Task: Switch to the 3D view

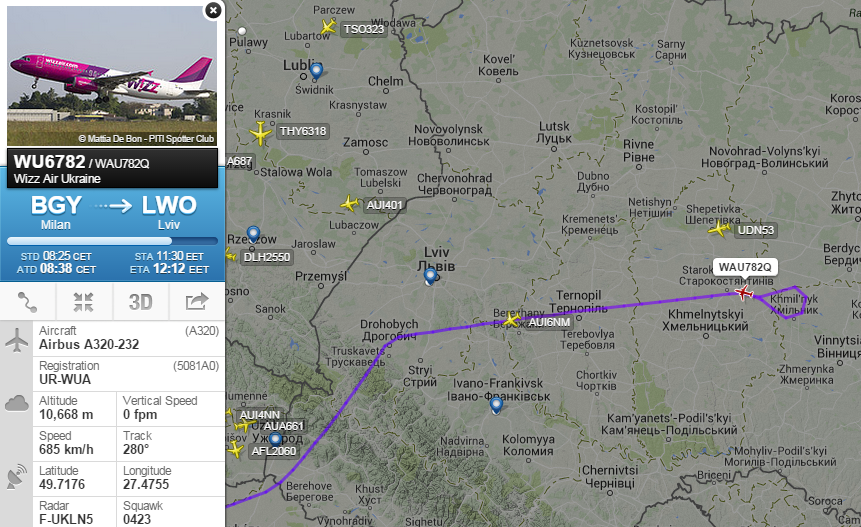Action: pos(141,302)
